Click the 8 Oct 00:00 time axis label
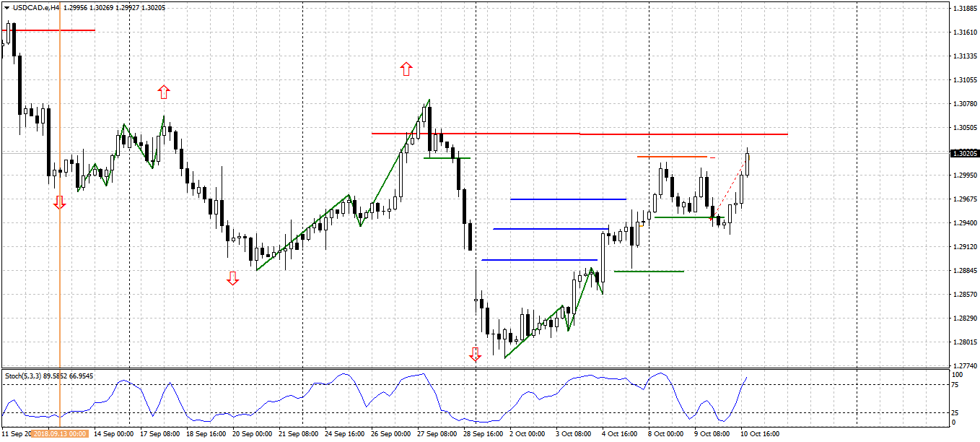 click(665, 434)
